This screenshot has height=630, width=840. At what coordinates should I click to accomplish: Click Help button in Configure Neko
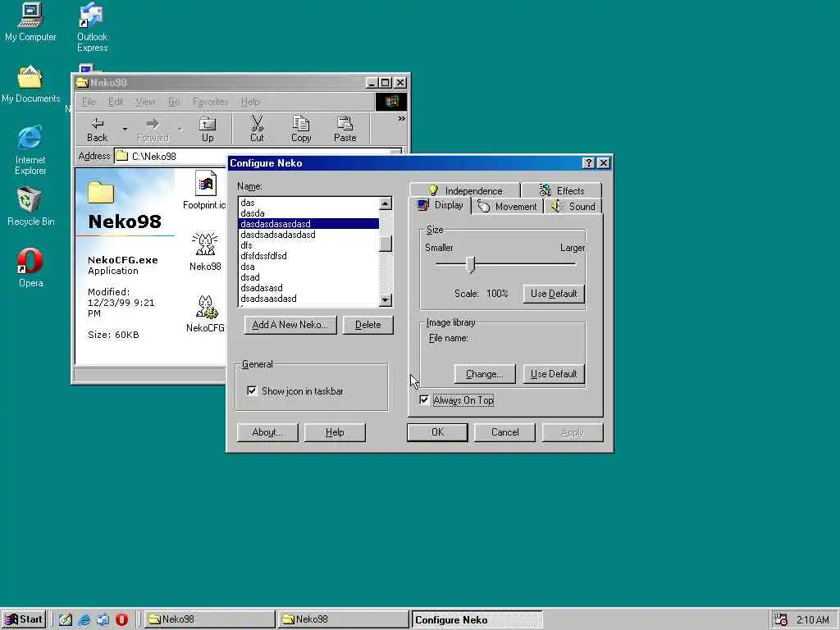point(335,432)
